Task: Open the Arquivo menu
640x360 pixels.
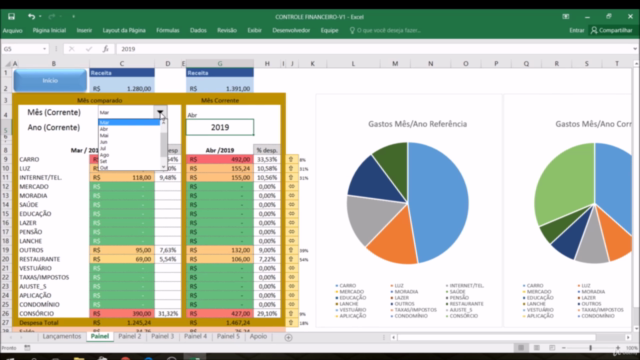Action: tap(13, 30)
